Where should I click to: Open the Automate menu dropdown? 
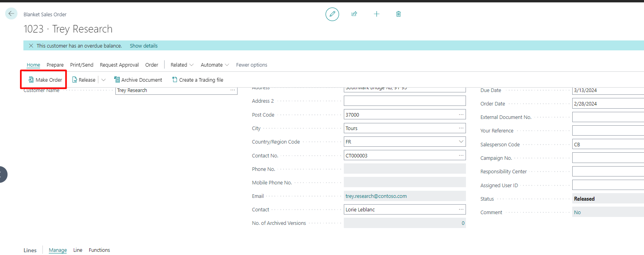(215, 65)
